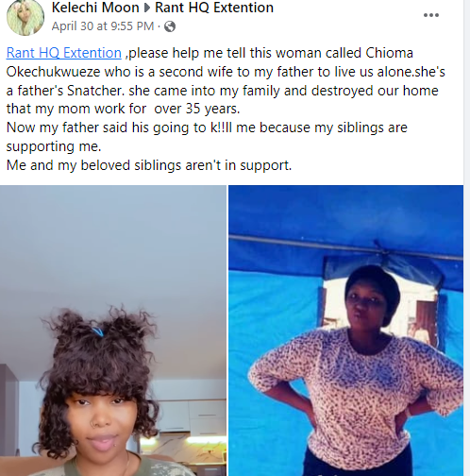Click the 'supporting me.' line of the post

point(54,146)
